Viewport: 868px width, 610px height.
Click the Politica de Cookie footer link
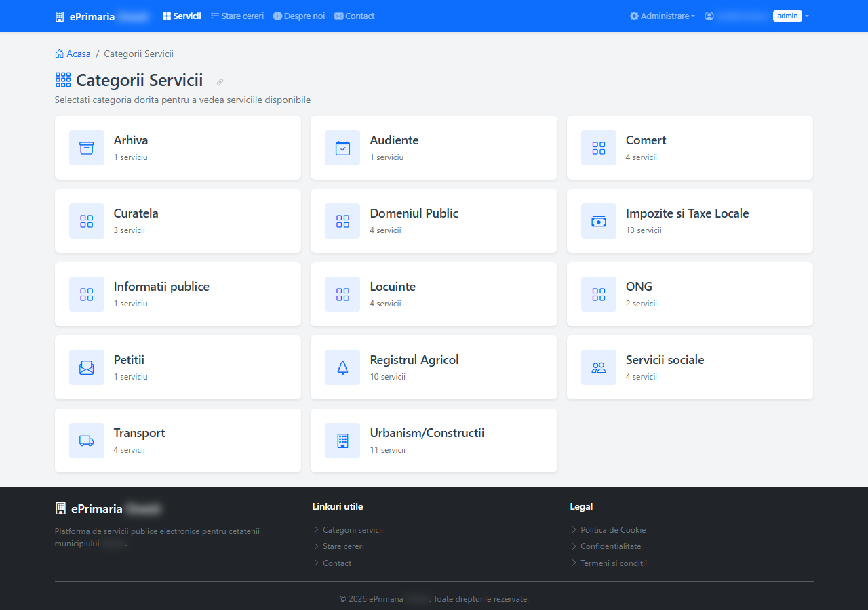point(613,530)
